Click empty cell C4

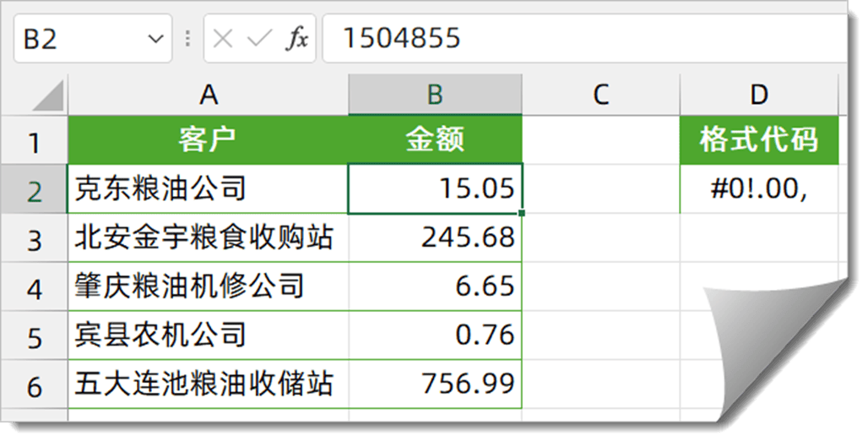click(600, 286)
